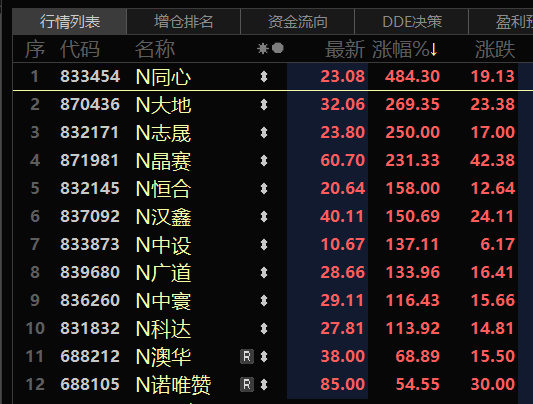Select stock name N同心

pyautogui.click(x=163, y=77)
